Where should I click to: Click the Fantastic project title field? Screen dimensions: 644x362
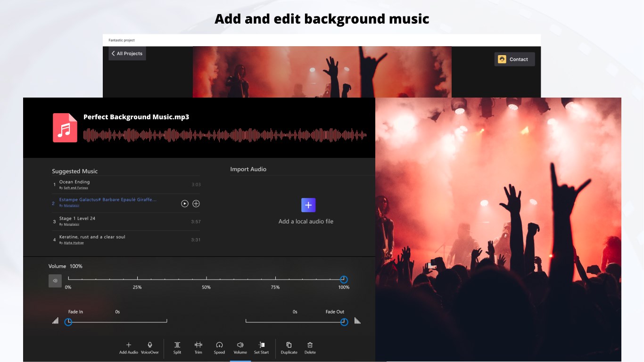click(x=122, y=40)
